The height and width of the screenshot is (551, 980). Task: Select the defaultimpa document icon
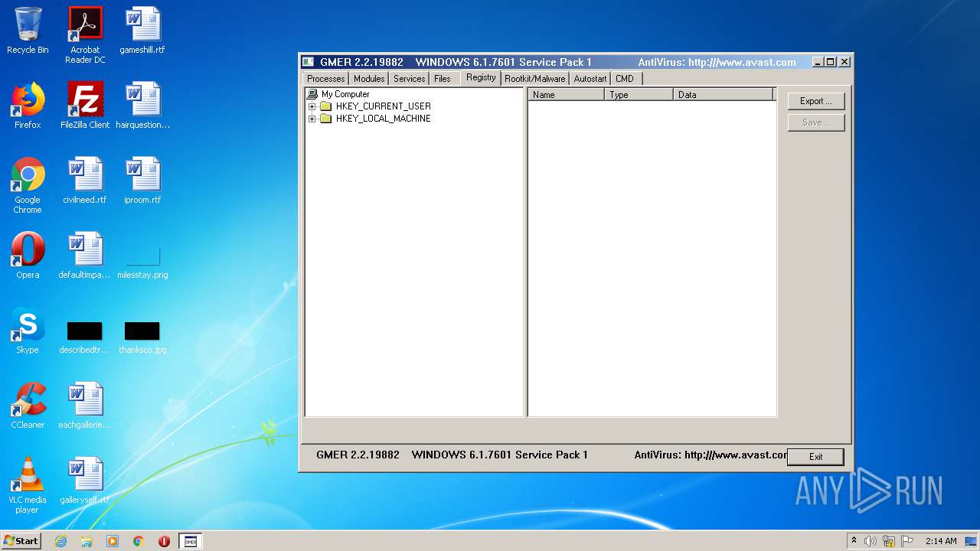coord(85,256)
